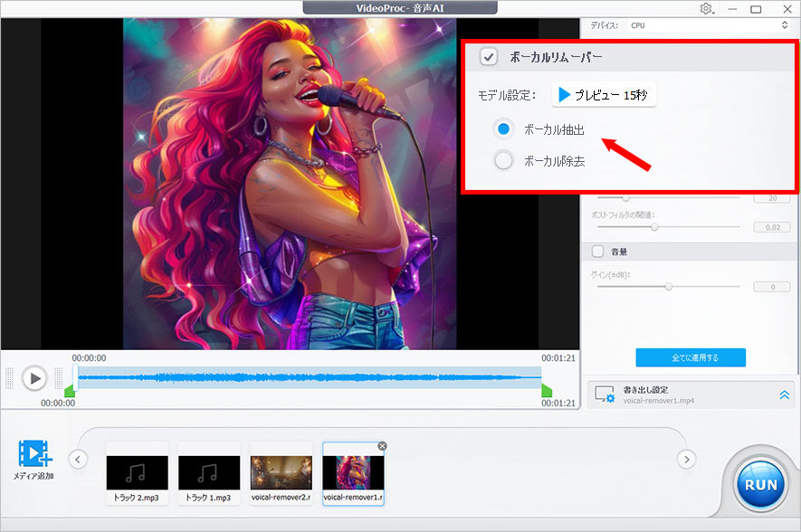
Task: Enable the ボーカルリムーバー checkbox
Action: click(489, 57)
